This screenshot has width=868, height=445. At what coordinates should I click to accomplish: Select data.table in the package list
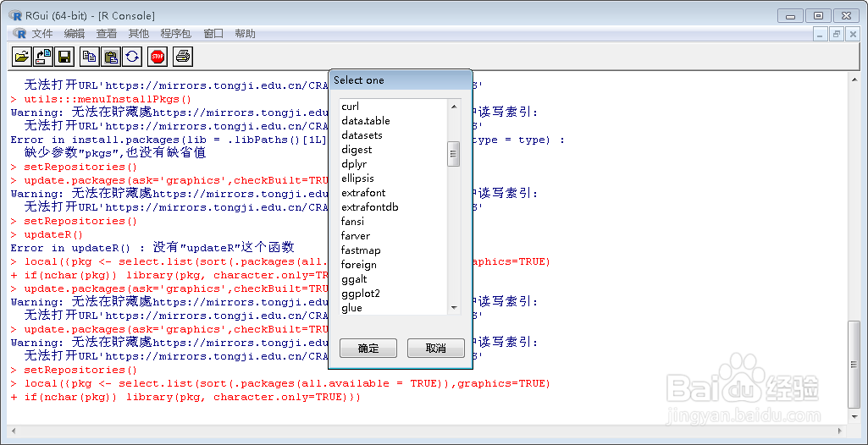(393, 120)
